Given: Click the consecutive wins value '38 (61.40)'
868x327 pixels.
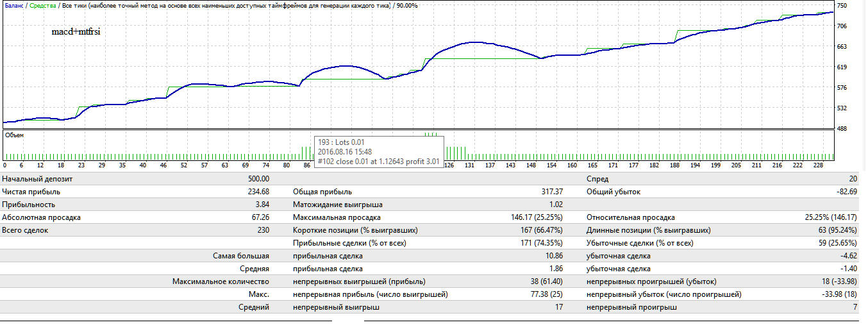Looking at the screenshot, I should click(546, 281).
